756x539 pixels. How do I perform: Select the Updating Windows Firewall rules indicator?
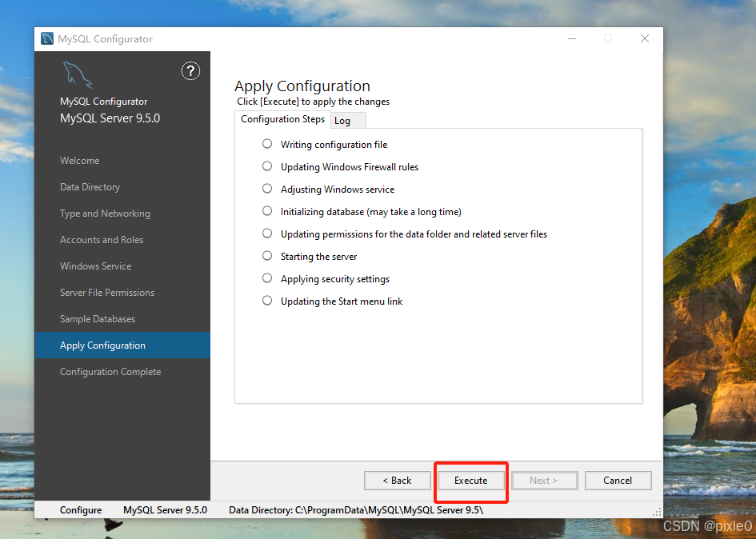click(x=267, y=166)
